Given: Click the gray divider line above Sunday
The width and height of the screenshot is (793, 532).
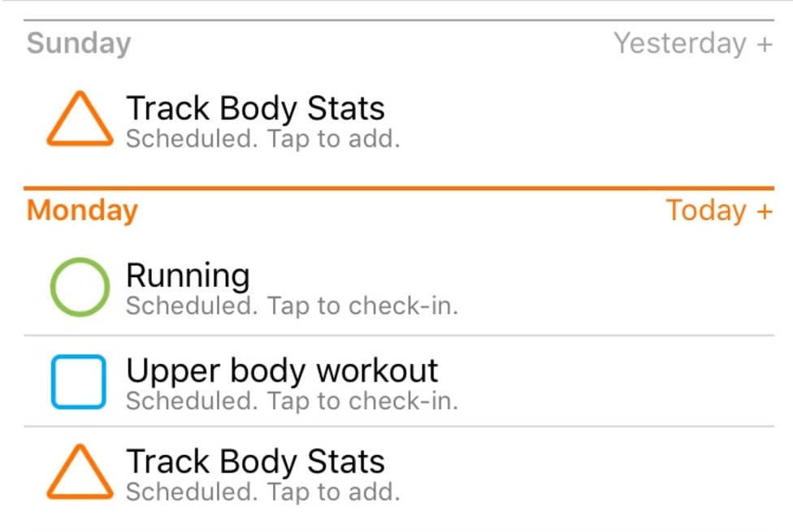Looking at the screenshot, I should (x=398, y=20).
